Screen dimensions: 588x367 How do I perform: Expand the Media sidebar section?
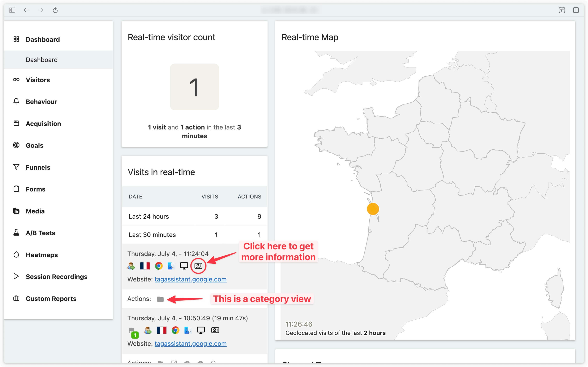[x=35, y=211]
